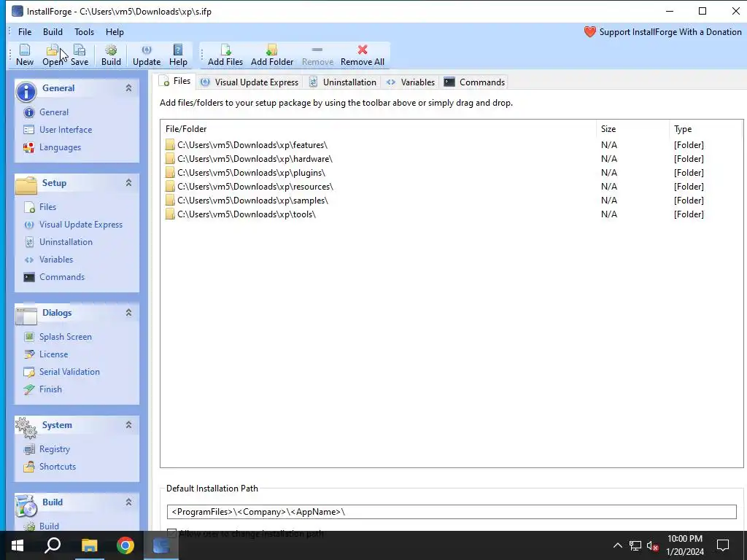Open General settings in sidebar
The width and height of the screenshot is (747, 560).
tap(54, 112)
